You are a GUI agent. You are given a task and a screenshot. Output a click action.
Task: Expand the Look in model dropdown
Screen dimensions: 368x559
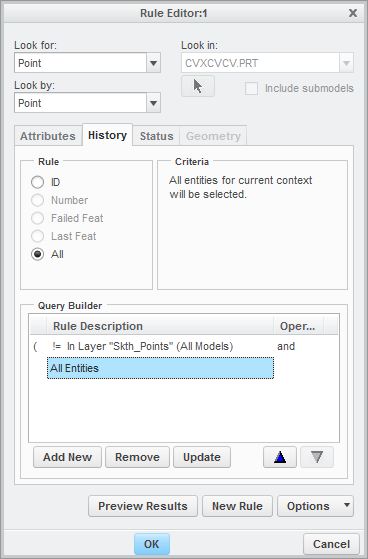coord(346,63)
